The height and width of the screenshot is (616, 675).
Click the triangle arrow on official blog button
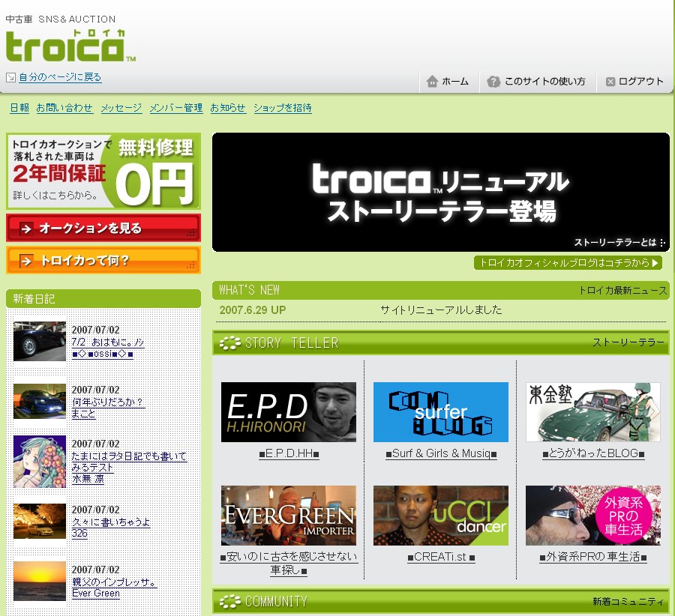click(655, 263)
